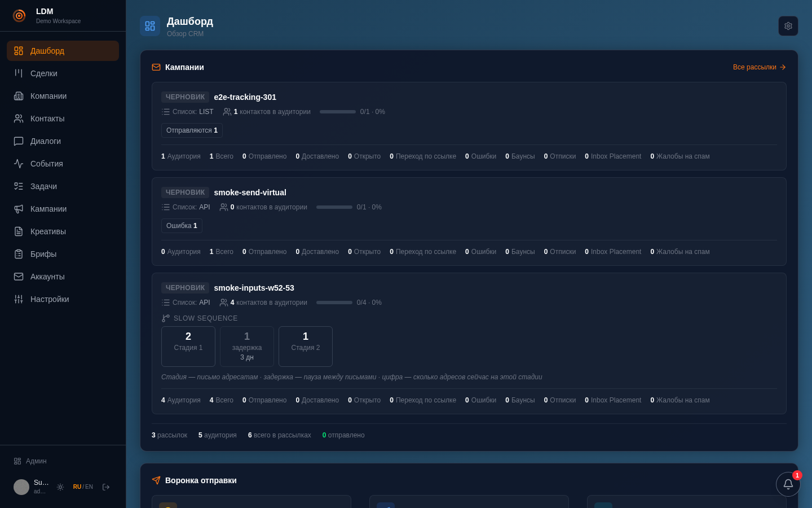Click contacts icon in smoke-inputs-w52-53 row
Screen dimensions: 812x508
point(224,303)
